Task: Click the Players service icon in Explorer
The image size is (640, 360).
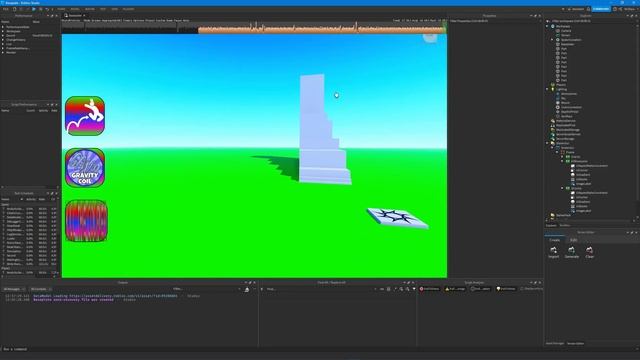Action: [x=553, y=84]
